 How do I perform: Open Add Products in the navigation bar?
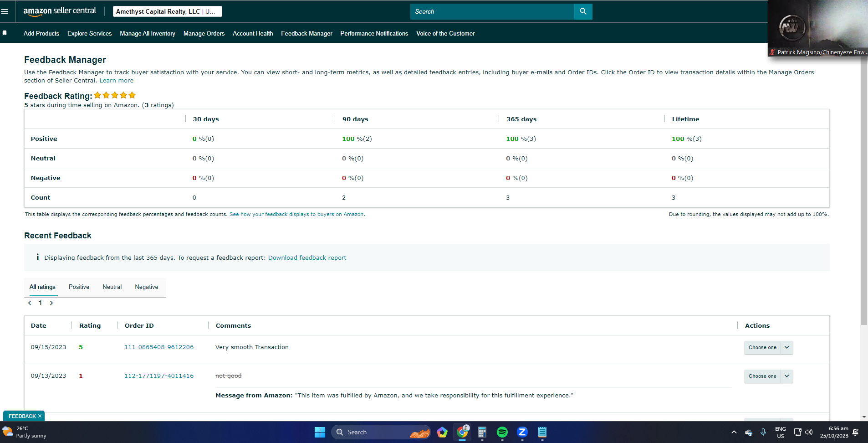point(41,33)
